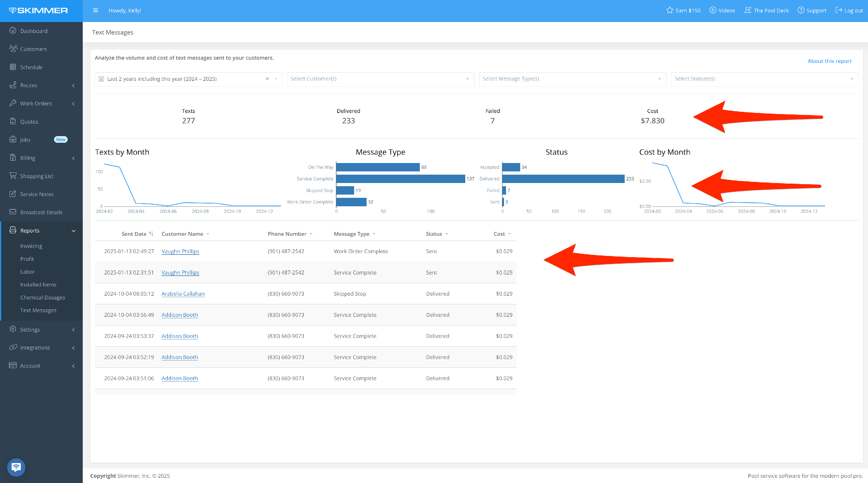This screenshot has width=868, height=483.
Task: Click the Shopping List cart icon
Action: (x=13, y=176)
